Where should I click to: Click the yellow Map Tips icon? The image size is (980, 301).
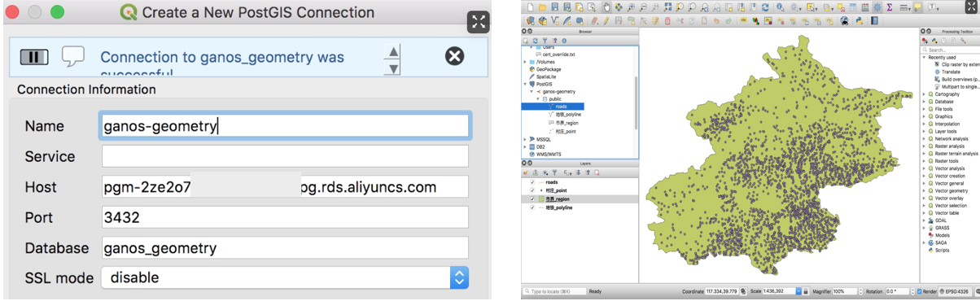click(917, 7)
